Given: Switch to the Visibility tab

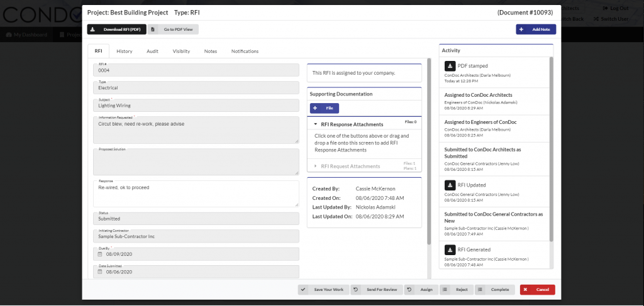Looking at the screenshot, I should point(181,52).
